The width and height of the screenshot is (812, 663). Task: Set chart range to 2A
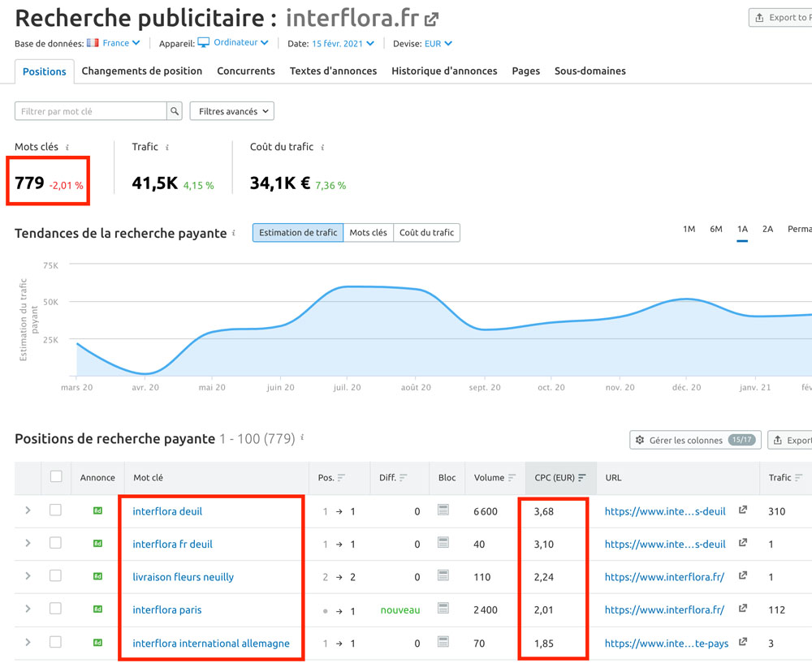(767, 229)
